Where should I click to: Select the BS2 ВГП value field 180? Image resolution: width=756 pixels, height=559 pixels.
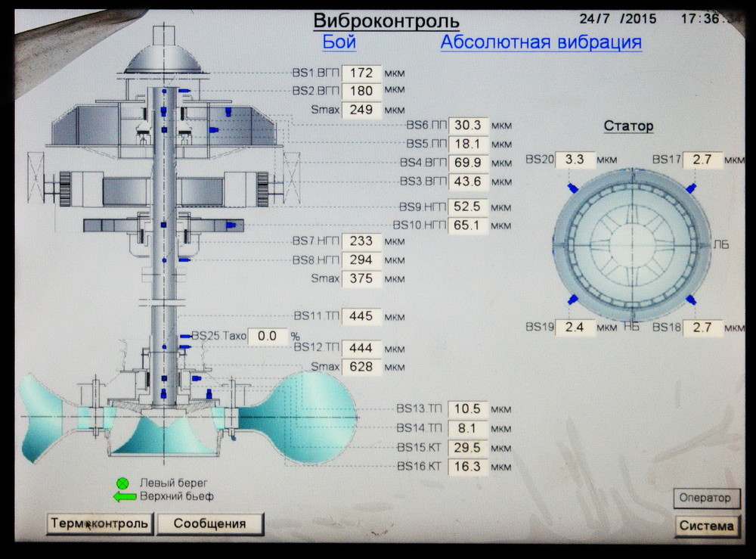361,92
